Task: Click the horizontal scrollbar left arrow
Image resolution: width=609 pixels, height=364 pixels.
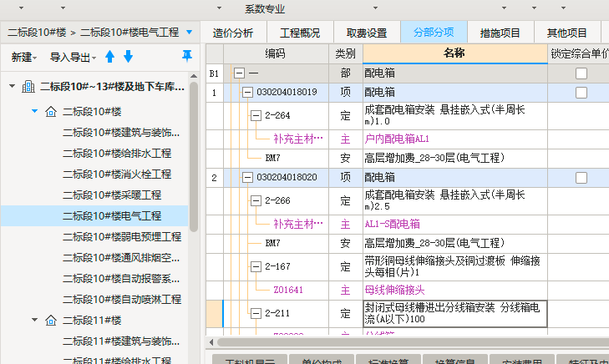Action: 211,342
